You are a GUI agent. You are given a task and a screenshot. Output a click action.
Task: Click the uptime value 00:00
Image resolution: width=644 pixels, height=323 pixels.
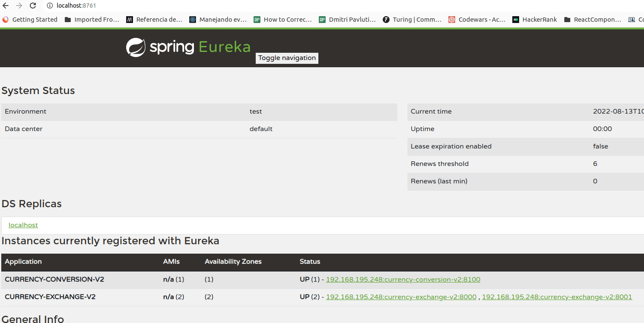(x=602, y=129)
